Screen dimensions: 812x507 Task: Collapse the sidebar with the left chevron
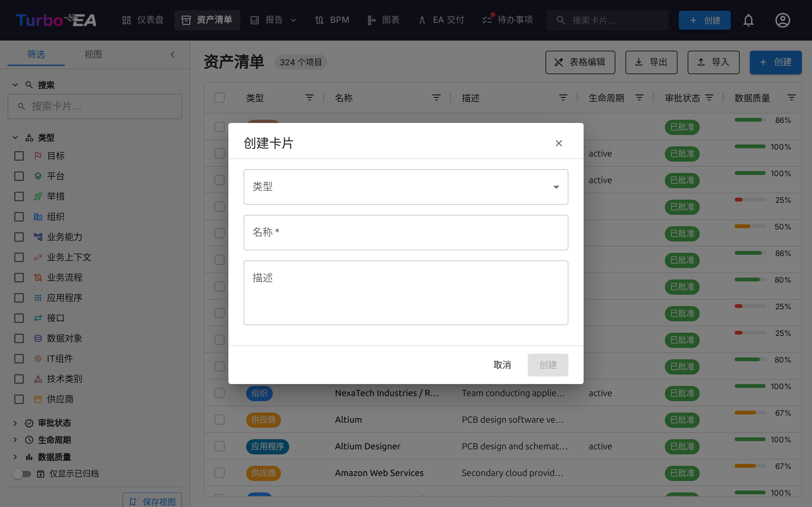tap(173, 55)
